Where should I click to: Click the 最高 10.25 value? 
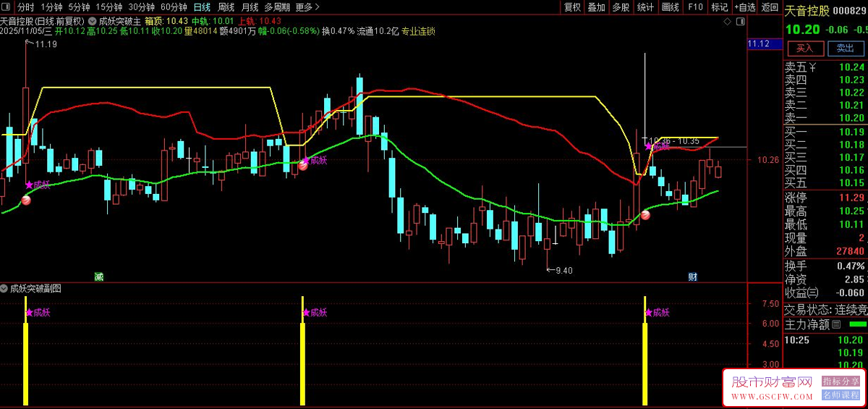click(852, 211)
